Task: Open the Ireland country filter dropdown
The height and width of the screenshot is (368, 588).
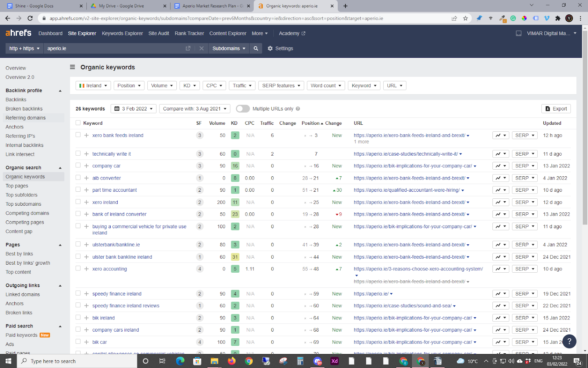Action: tap(93, 85)
